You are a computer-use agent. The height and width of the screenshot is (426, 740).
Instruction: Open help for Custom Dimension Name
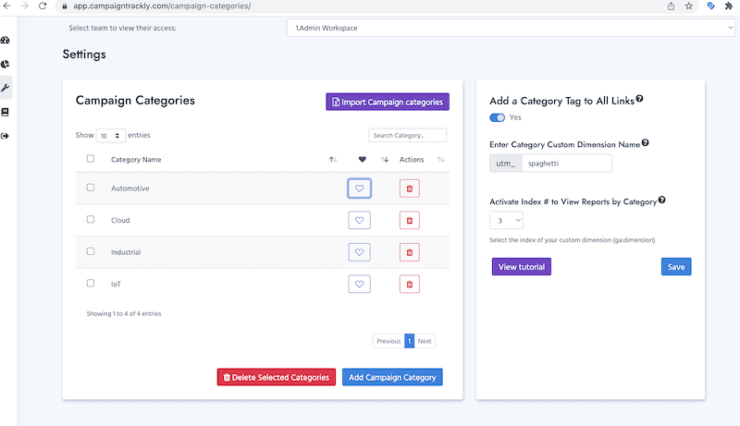point(645,142)
